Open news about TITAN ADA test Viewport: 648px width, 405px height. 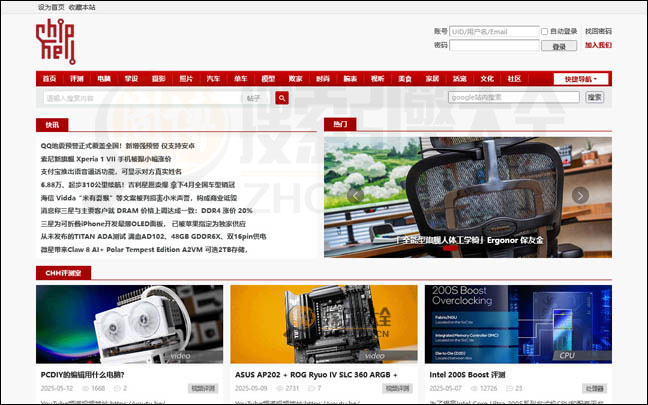pos(153,236)
